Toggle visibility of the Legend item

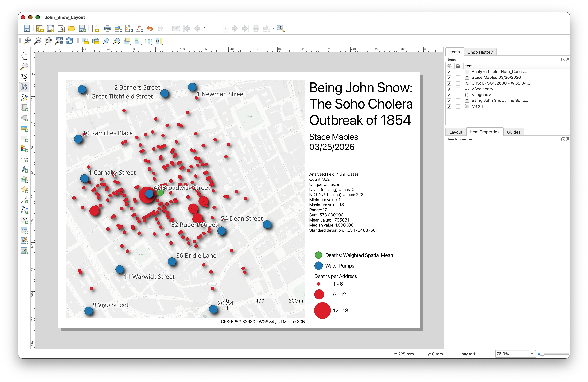tap(449, 95)
